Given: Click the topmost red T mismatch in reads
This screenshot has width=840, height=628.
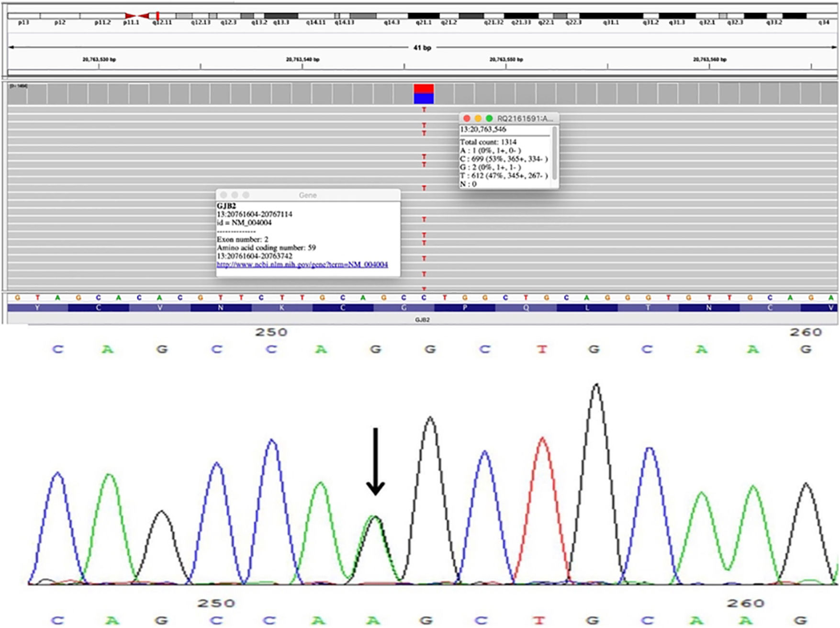Looking at the screenshot, I should [424, 110].
